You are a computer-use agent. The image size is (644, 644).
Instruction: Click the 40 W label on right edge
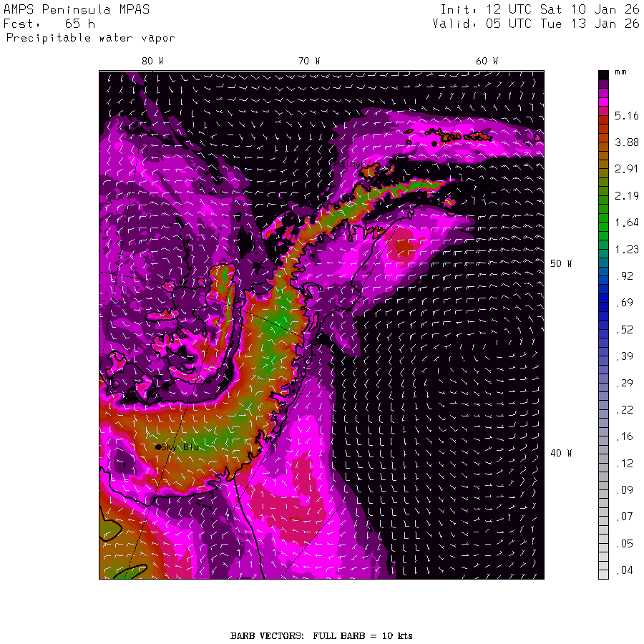[560, 453]
